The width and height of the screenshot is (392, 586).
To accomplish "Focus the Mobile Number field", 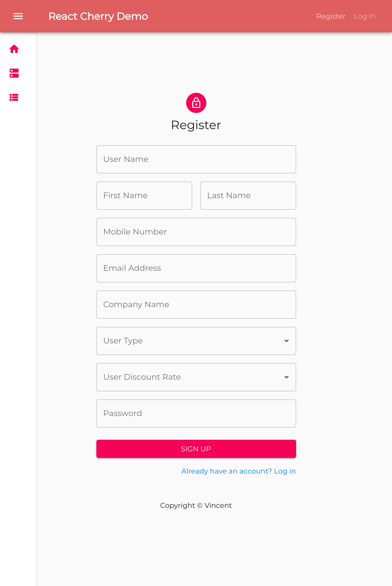I will (x=196, y=232).
